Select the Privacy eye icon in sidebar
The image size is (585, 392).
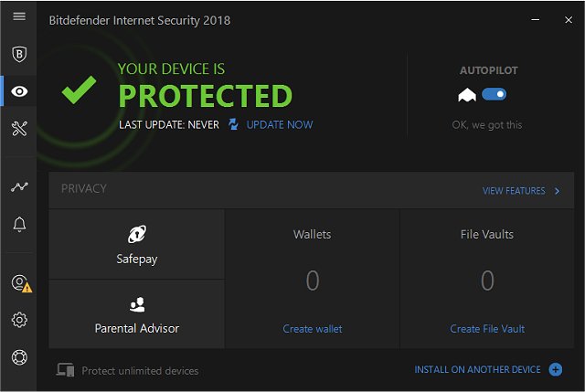click(19, 91)
